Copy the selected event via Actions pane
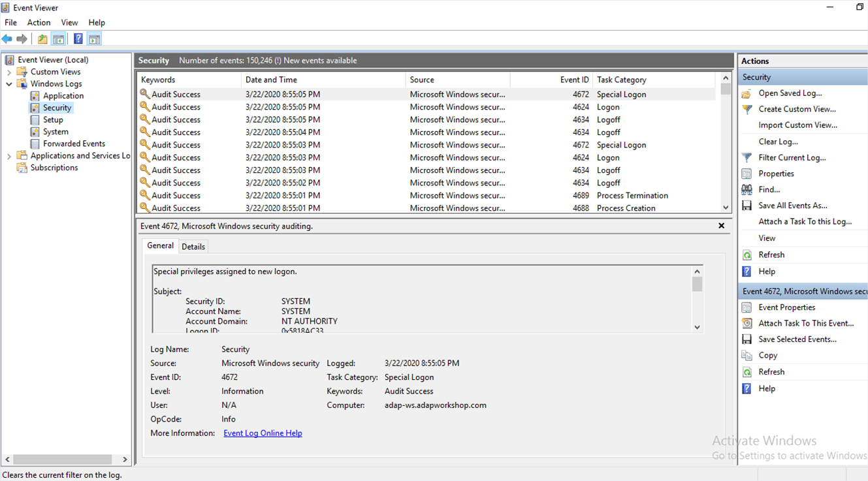 point(768,356)
